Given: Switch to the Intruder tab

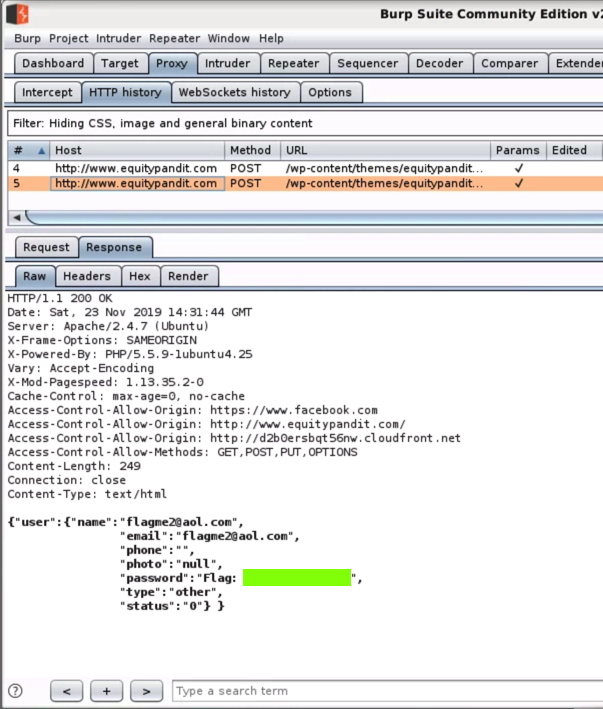Looking at the screenshot, I should click(228, 63).
